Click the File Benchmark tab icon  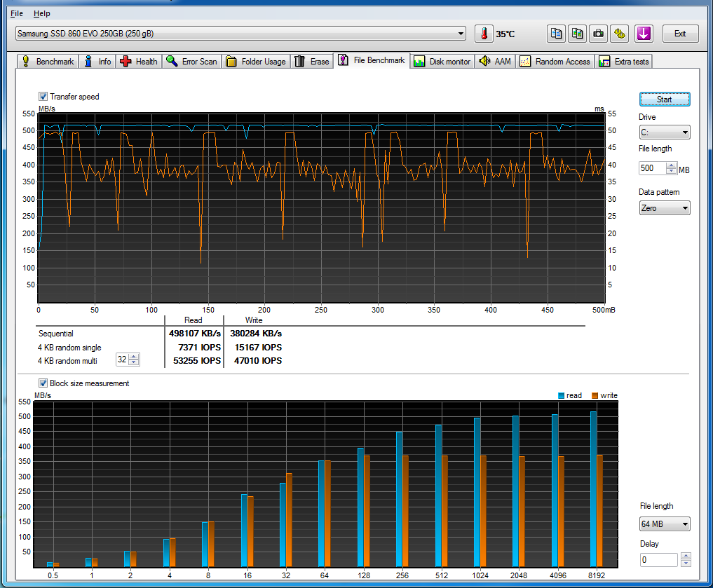(x=344, y=60)
